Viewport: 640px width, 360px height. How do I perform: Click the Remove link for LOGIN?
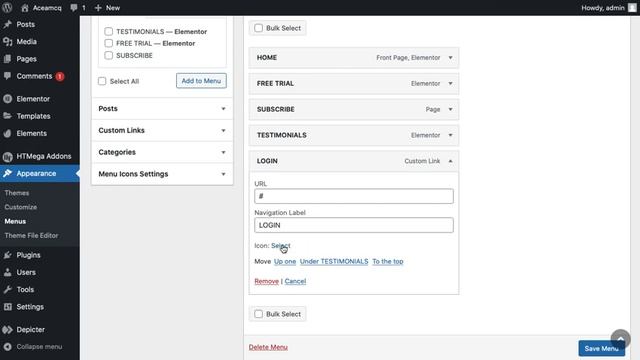click(x=267, y=281)
